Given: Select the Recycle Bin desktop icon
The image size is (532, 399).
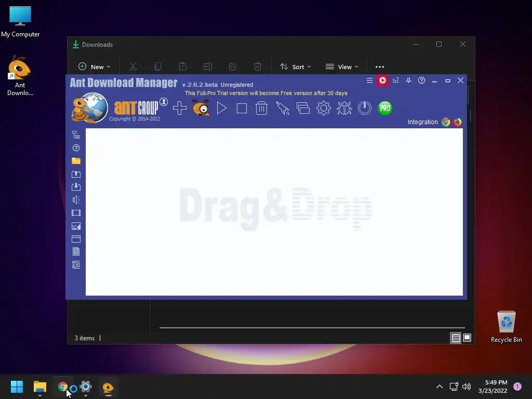Looking at the screenshot, I should tap(506, 327).
